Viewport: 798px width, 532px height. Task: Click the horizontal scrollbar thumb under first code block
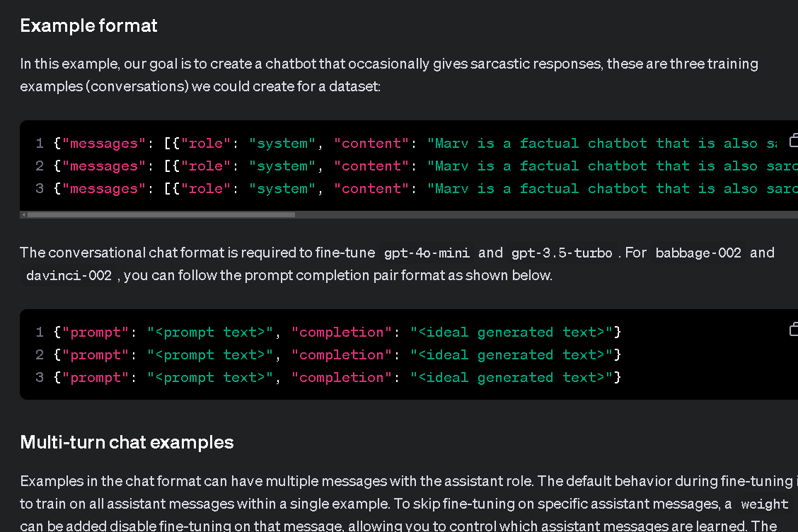point(161,215)
